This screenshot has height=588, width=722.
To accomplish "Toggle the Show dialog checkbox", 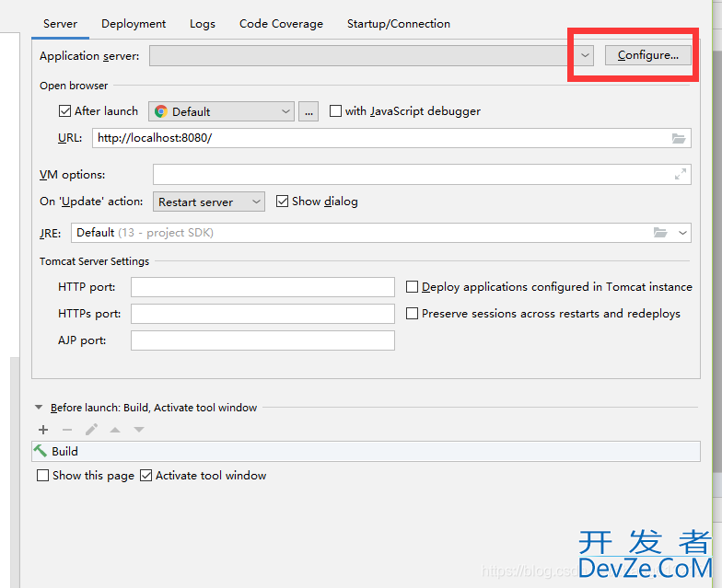I will [282, 201].
